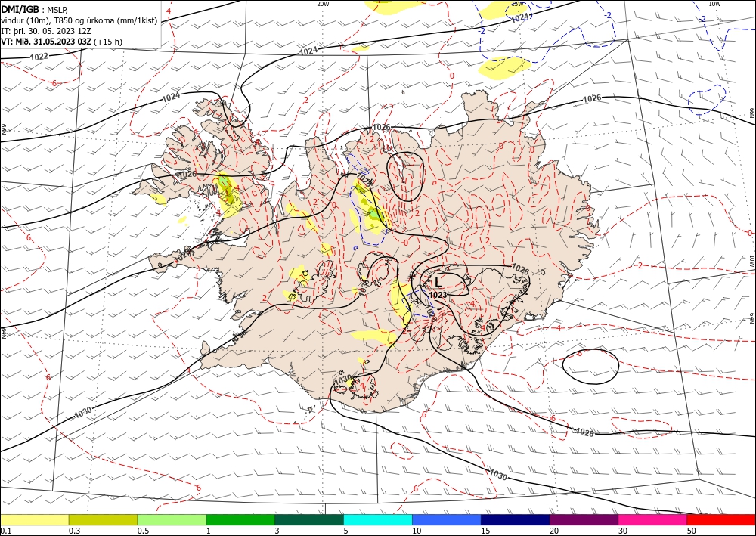
Task: Click the olive 0.3 precipitation legend swatch
Action: click(x=103, y=519)
